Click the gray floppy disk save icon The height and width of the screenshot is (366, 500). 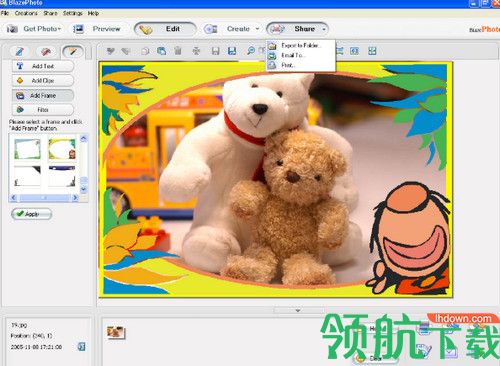tap(215, 51)
